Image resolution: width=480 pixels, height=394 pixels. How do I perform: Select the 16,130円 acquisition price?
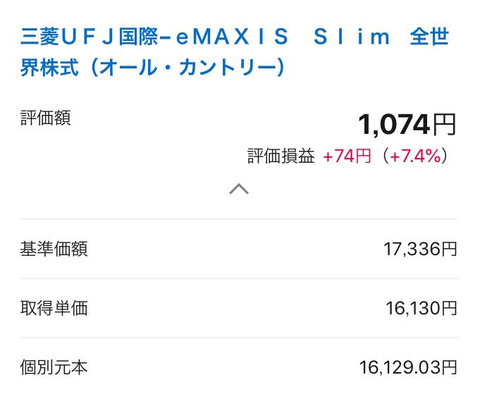pyautogui.click(x=421, y=308)
